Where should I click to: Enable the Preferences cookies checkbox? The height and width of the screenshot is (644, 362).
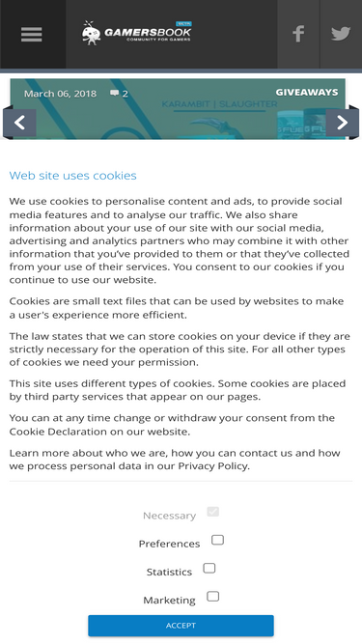click(217, 540)
